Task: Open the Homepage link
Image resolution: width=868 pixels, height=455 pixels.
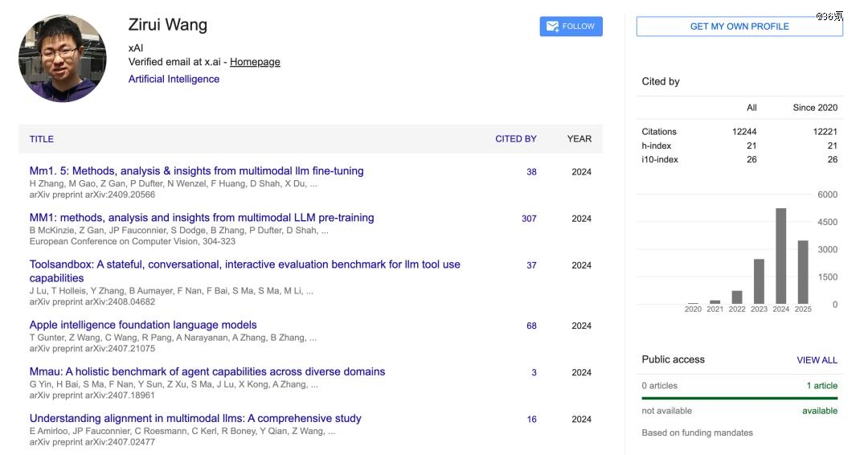Action: pos(255,62)
